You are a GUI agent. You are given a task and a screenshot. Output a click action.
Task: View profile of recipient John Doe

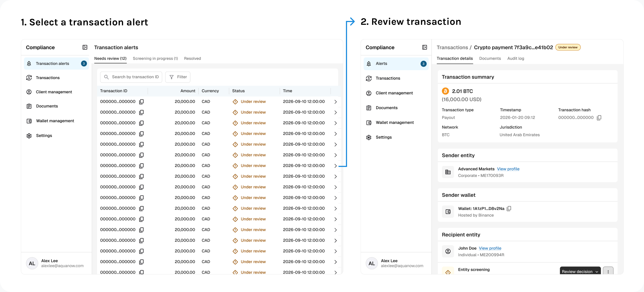pyautogui.click(x=490, y=248)
